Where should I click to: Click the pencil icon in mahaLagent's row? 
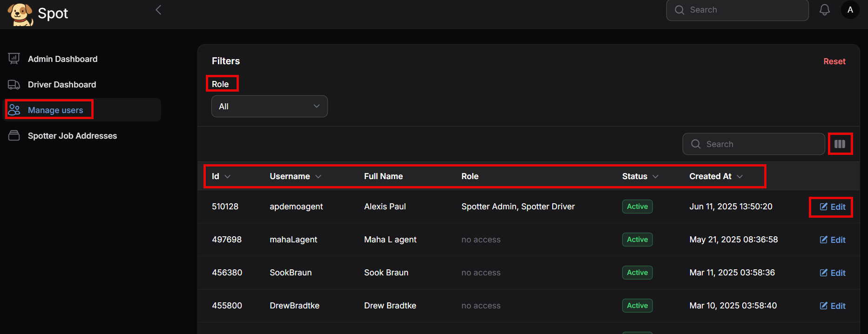point(824,240)
